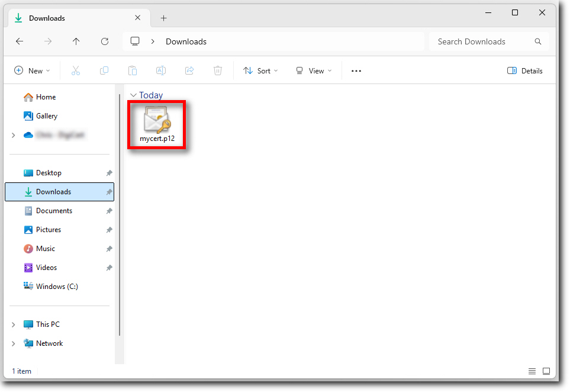Minimize the File Explorer window
570x392 pixels.
click(488, 12)
